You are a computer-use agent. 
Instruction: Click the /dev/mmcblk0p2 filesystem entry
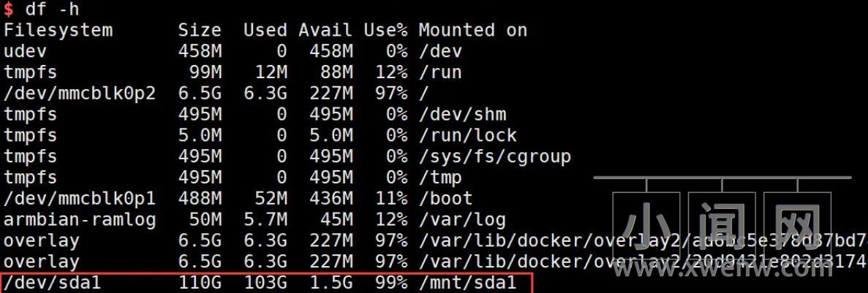pyautogui.click(x=79, y=94)
